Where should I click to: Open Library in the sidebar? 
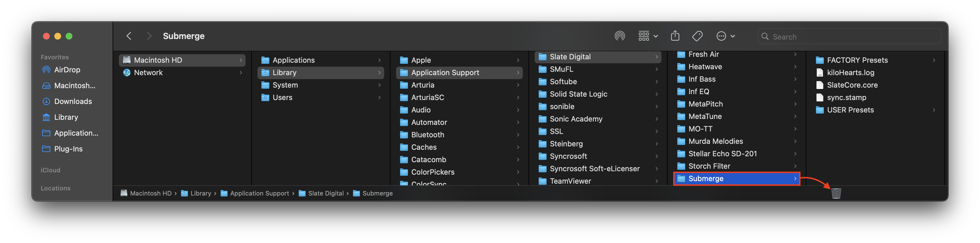pos(60,117)
